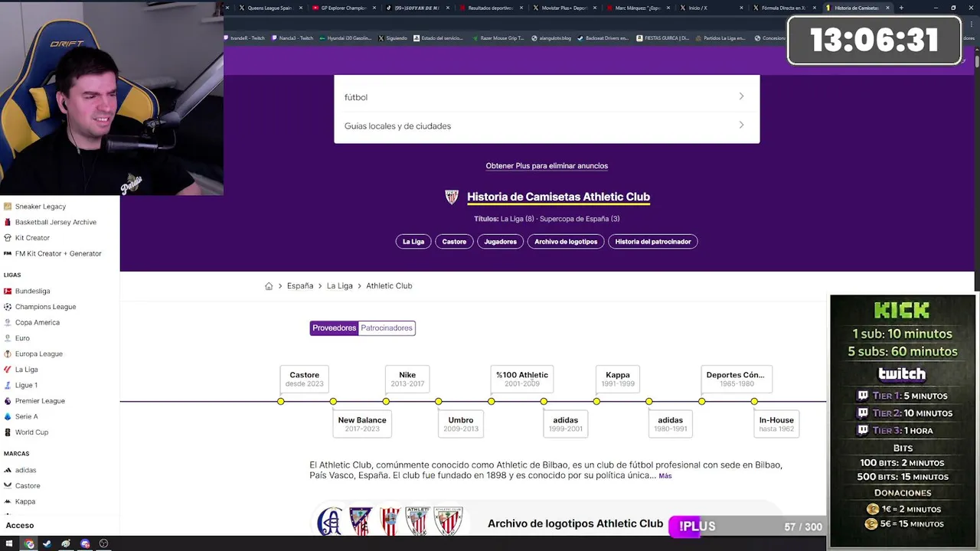This screenshot has width=980, height=551.
Task: Open Partidos La Liga bookmark
Action: (x=721, y=38)
